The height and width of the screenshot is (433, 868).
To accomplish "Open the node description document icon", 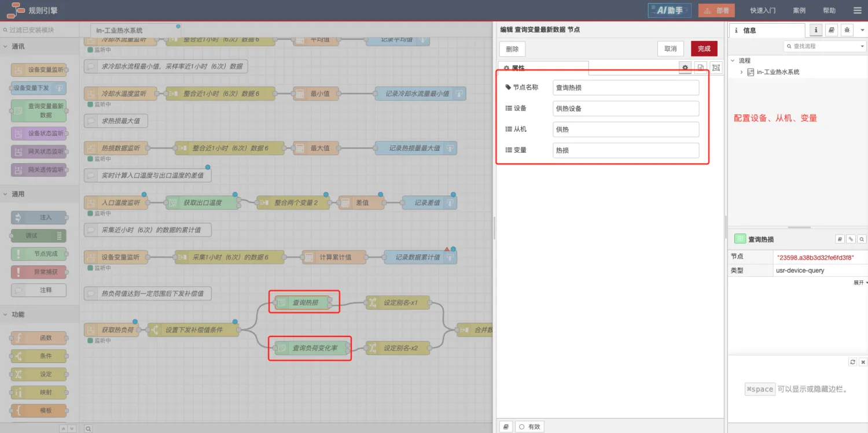I will pos(701,68).
